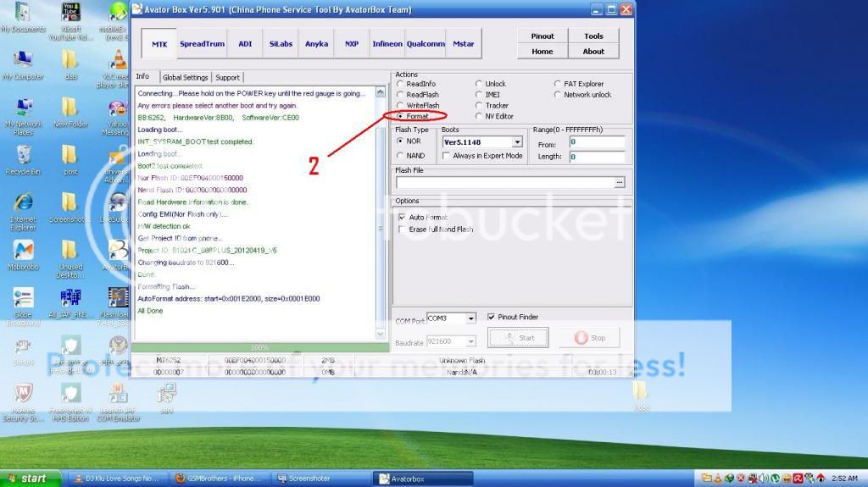Click the Stop button
The height and width of the screenshot is (487, 868).
590,338
